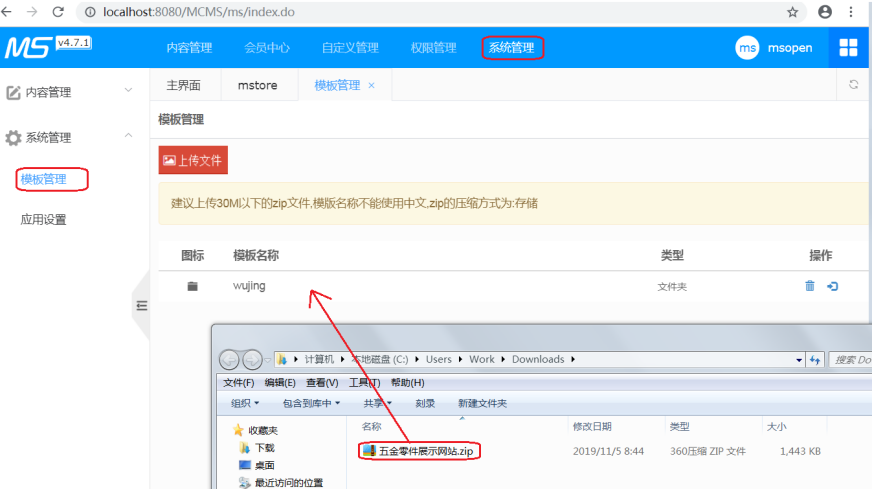Image resolution: width=872 pixels, height=489 pixels.
Task: Open the 文件(F) menu in Explorer
Action: pos(239,383)
